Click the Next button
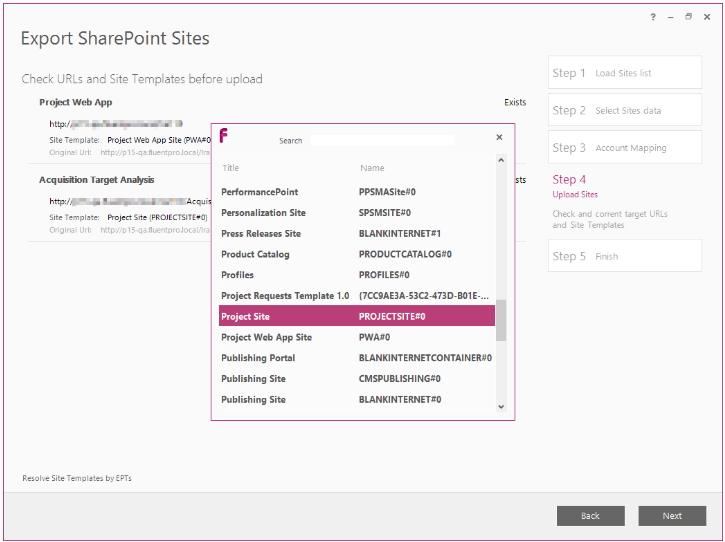This screenshot has width=725, height=542. (x=672, y=516)
